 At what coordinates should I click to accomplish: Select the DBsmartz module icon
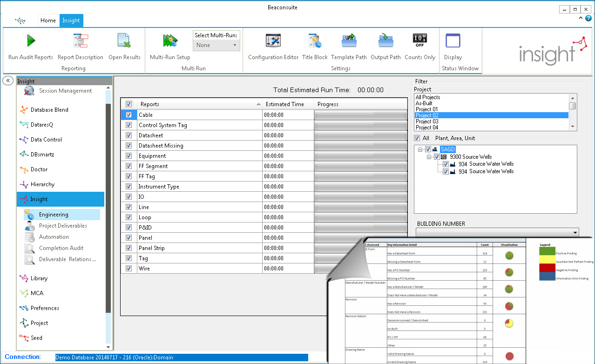[x=24, y=155]
